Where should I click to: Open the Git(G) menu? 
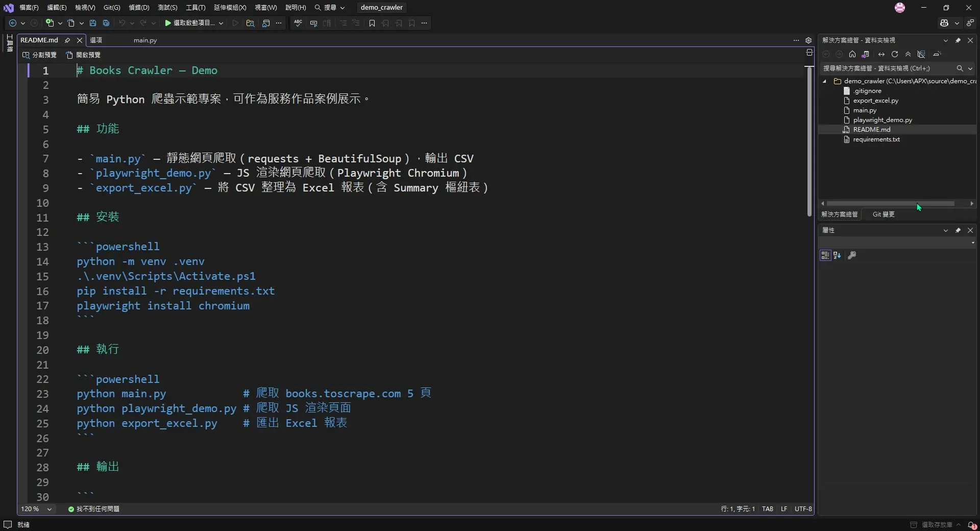[112, 8]
